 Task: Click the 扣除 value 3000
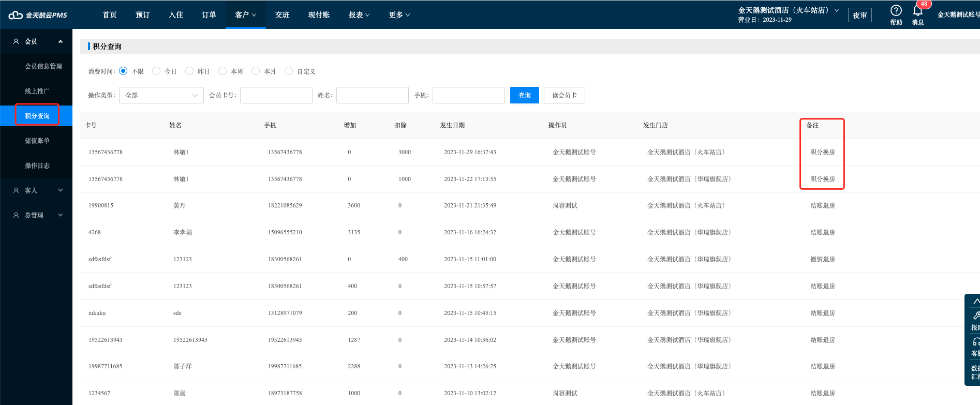click(x=405, y=152)
